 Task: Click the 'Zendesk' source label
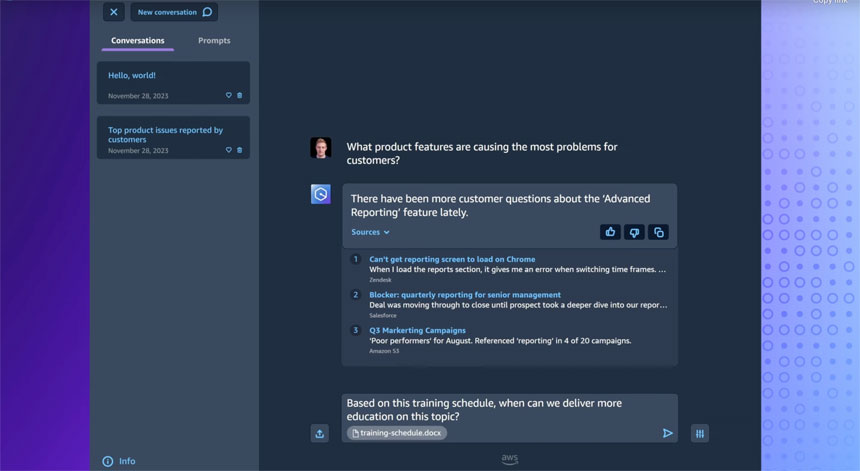tap(380, 280)
